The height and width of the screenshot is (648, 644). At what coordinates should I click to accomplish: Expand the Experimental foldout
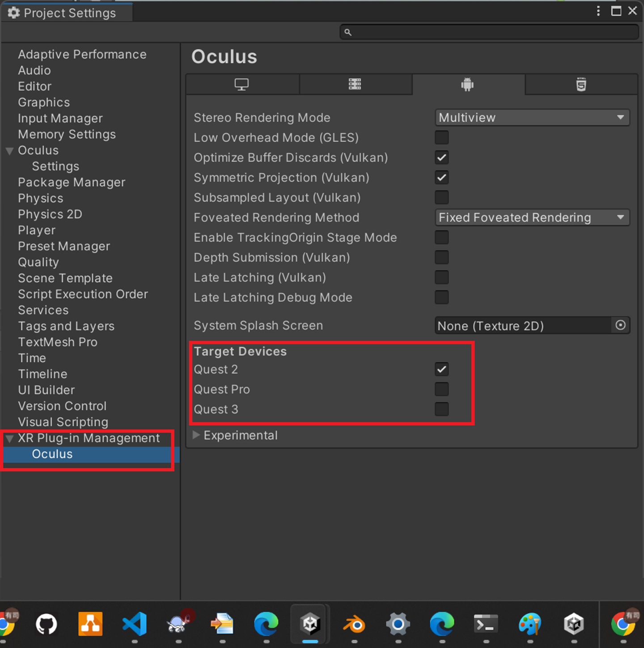click(x=196, y=435)
